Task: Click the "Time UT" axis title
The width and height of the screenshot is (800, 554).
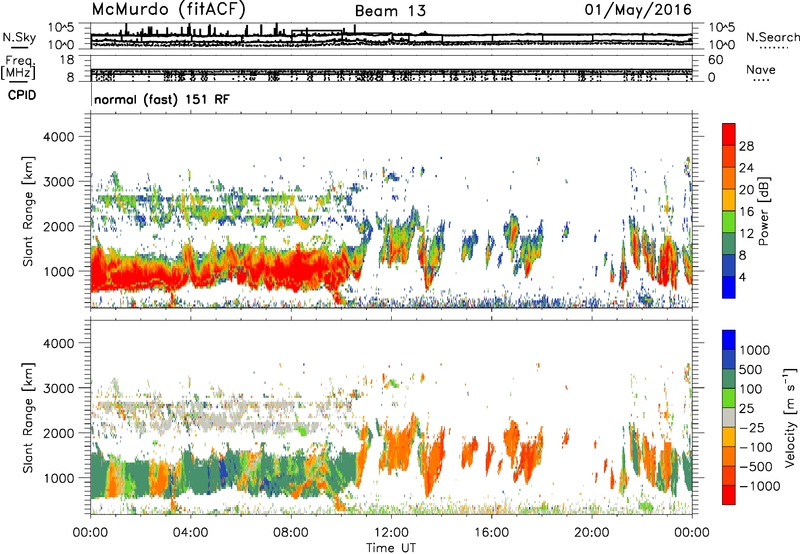Action: click(391, 548)
